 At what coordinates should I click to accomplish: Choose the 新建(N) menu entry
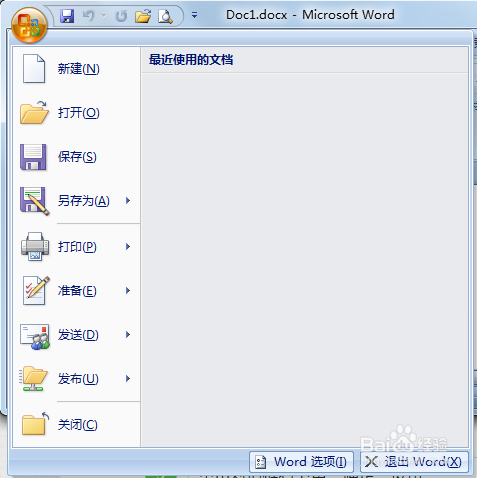(76, 69)
